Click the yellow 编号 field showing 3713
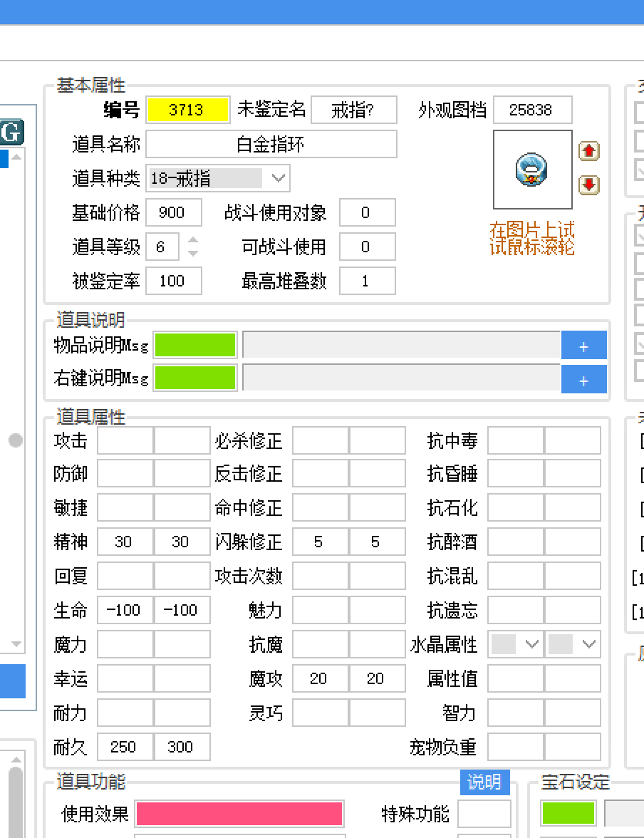The height and width of the screenshot is (838, 644). pyautogui.click(x=187, y=110)
